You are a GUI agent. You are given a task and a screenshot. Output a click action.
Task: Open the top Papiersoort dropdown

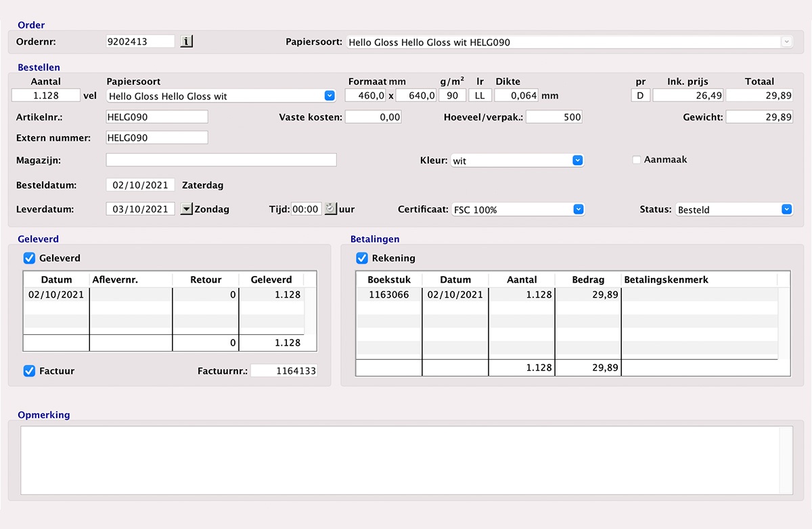tap(570, 42)
